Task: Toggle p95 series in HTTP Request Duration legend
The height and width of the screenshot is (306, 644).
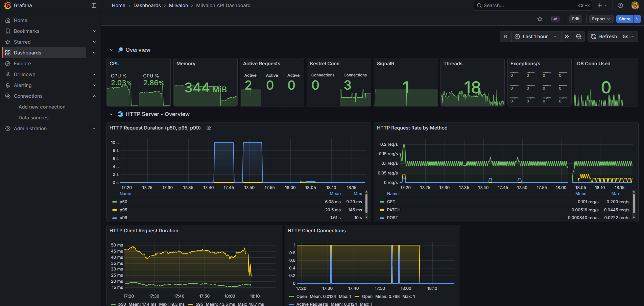Action: 123,210
